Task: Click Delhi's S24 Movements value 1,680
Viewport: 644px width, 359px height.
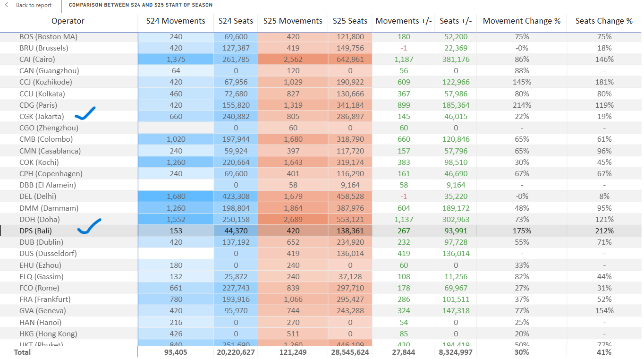Action: 176,197
